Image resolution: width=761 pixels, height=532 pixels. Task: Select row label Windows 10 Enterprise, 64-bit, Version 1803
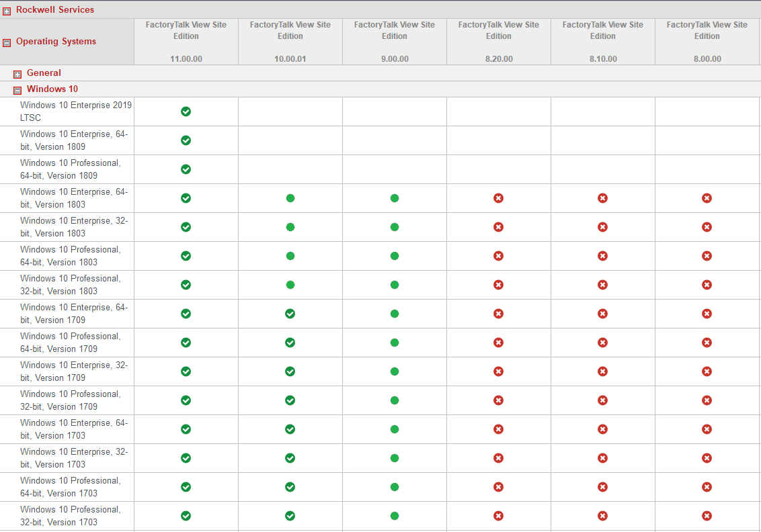coord(74,198)
